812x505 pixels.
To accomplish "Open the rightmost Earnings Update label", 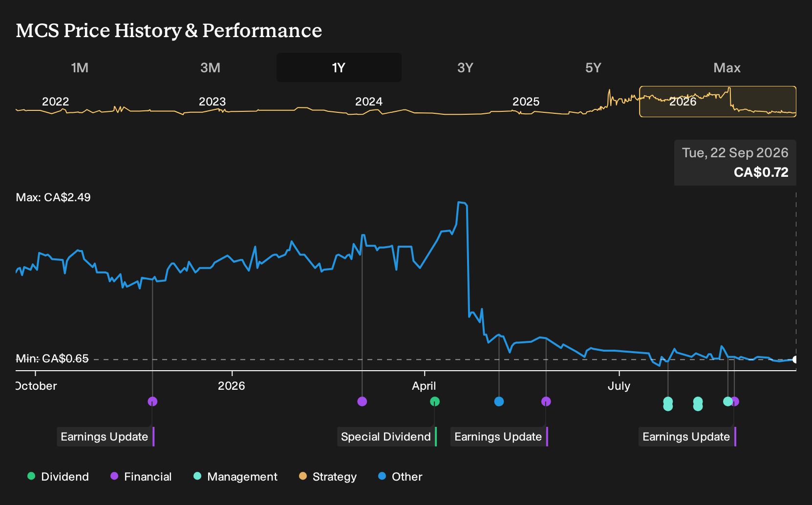I will [x=687, y=437].
